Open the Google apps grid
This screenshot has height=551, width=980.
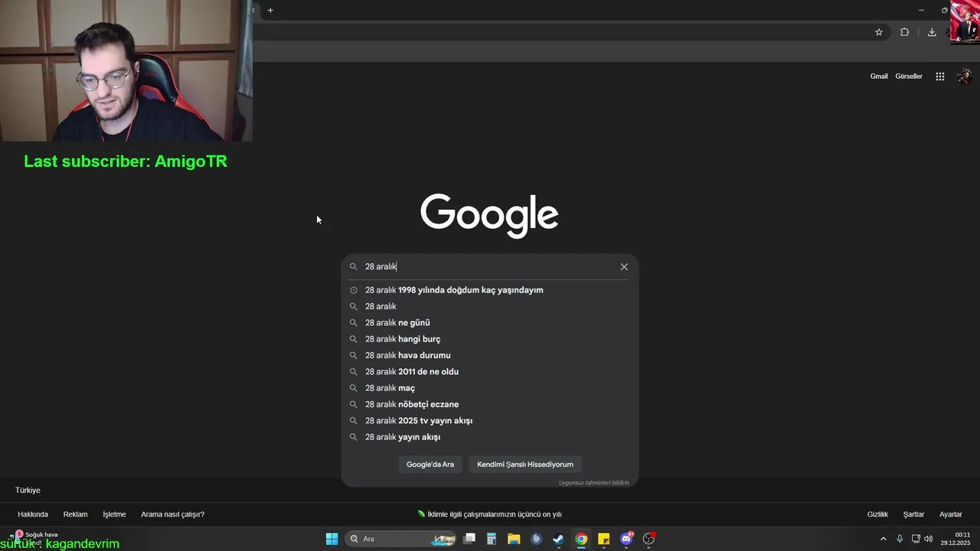[940, 77]
